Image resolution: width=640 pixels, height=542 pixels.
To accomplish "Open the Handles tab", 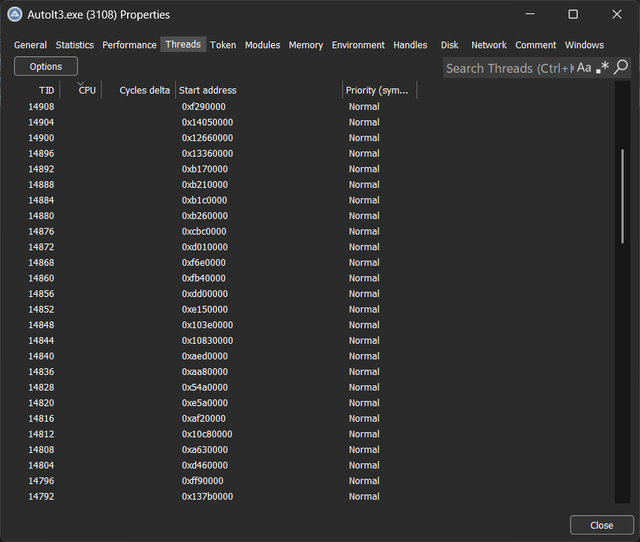I will point(410,45).
